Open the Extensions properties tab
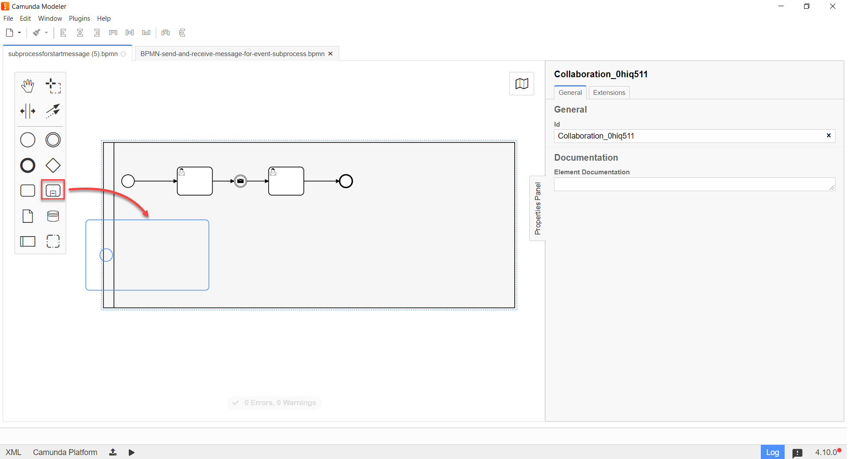The height and width of the screenshot is (459, 868). (x=609, y=93)
